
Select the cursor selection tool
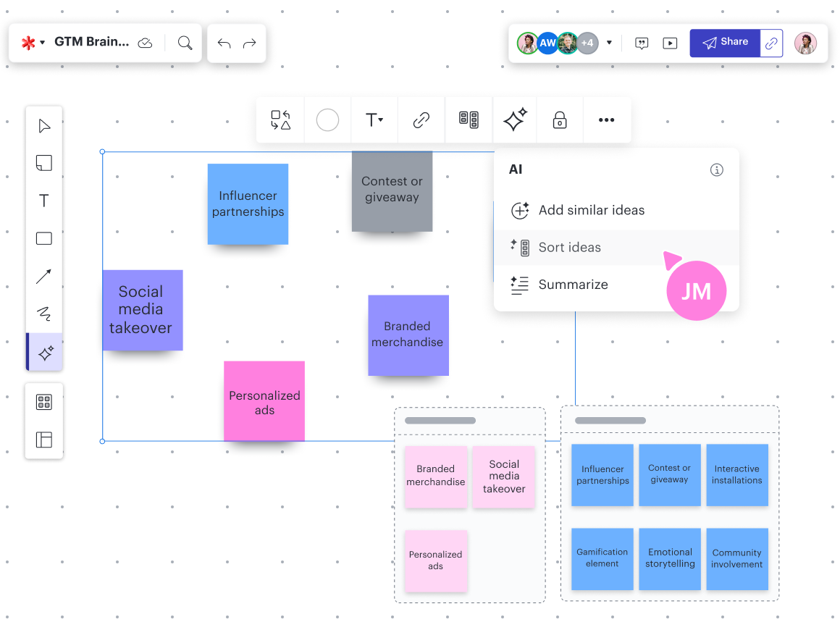pos(44,125)
